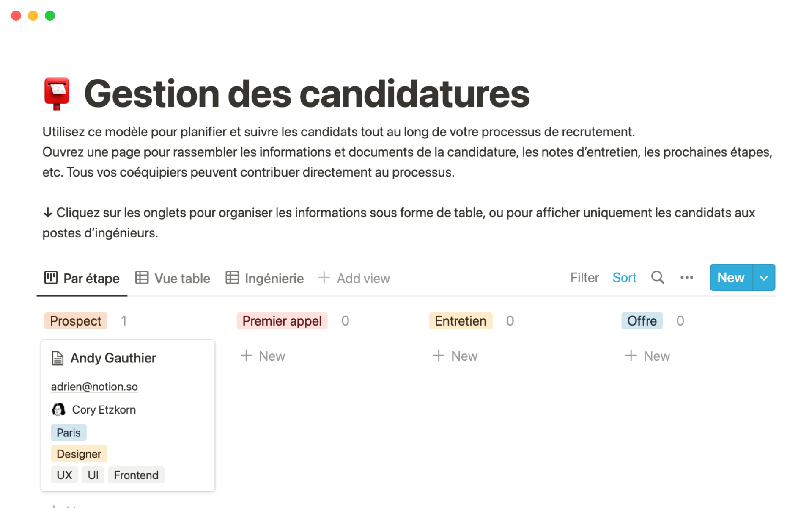Image resolution: width=812 pixels, height=508 pixels.
Task: Click the table icon on Ingénierie tab
Action: tap(232, 278)
